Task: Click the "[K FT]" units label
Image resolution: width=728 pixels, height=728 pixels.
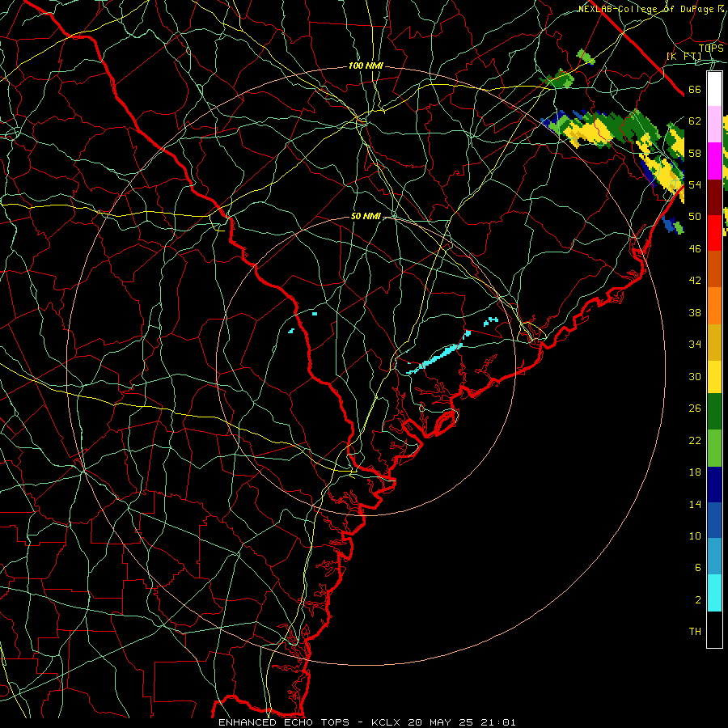Action: click(x=684, y=56)
